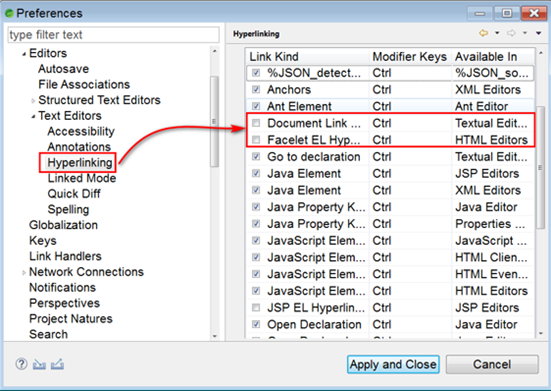Sort by the Link Kind column header
This screenshot has height=391, width=551.
click(307, 57)
